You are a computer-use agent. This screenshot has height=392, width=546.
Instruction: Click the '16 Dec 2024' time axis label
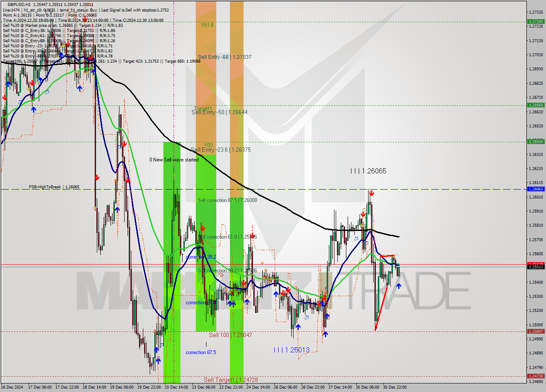point(12,387)
